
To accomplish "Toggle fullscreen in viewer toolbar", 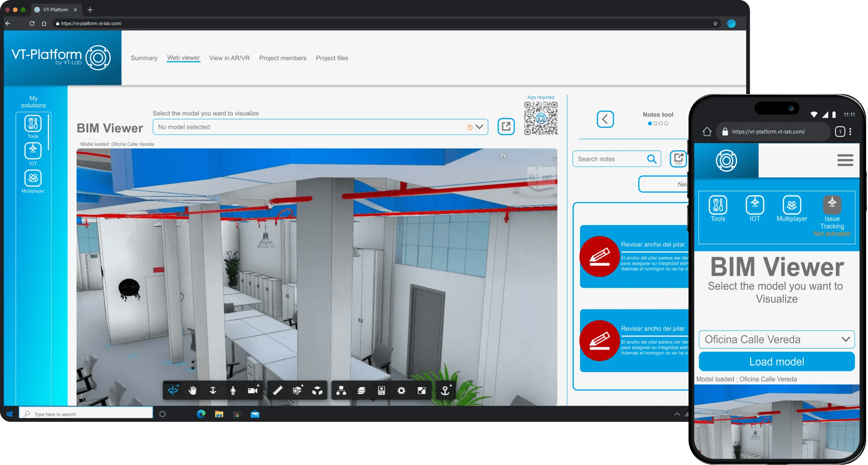I will [x=421, y=390].
